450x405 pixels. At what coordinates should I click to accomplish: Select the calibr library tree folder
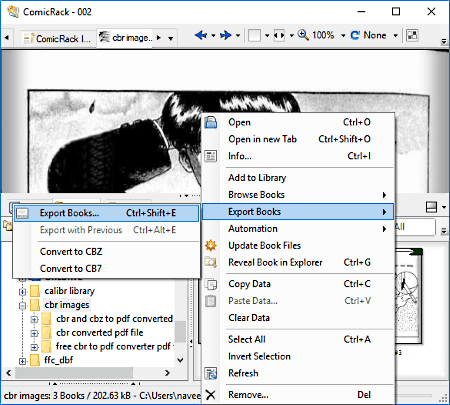[69, 291]
